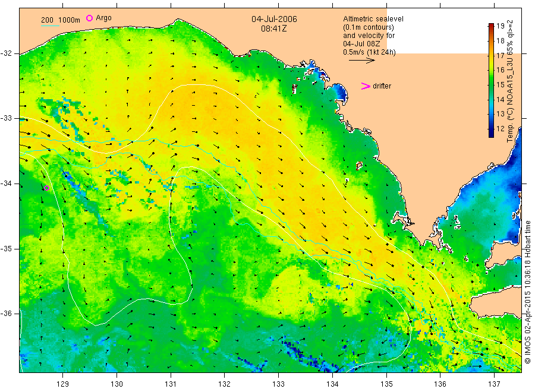Click the magenta Argo circle in legend
The height and width of the screenshot is (392, 535).
[89, 18]
